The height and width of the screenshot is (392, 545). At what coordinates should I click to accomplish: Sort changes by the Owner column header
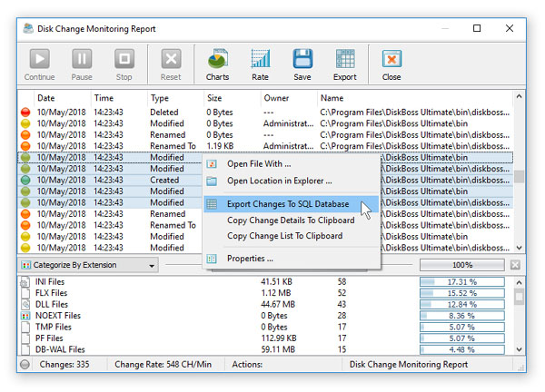[289, 98]
